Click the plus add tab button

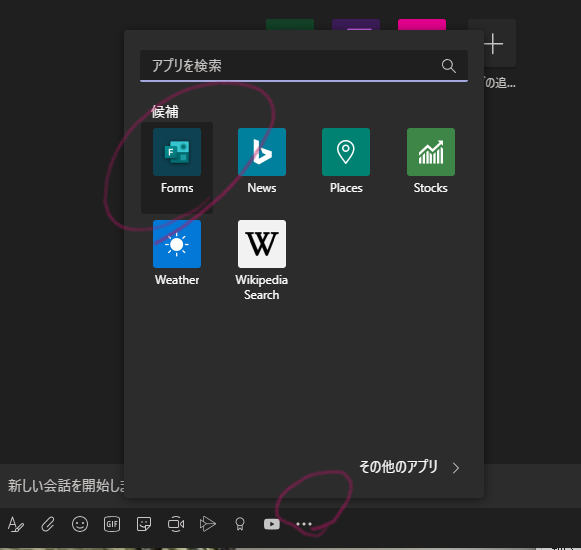tap(493, 44)
